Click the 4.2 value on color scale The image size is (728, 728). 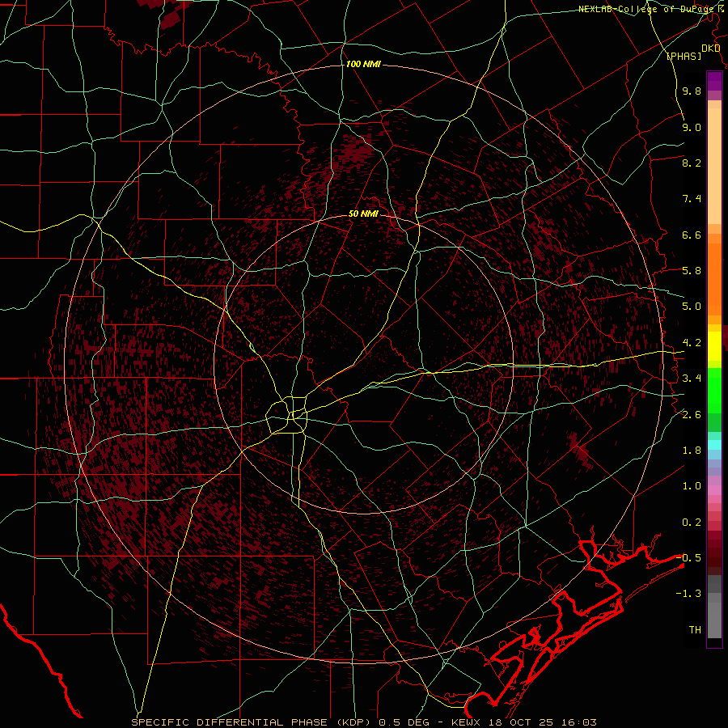tap(692, 343)
